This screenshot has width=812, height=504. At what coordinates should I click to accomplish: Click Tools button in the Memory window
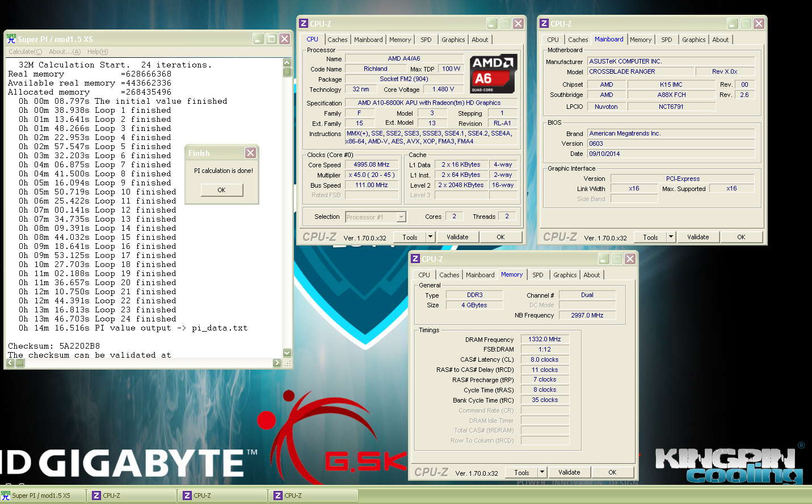click(521, 472)
